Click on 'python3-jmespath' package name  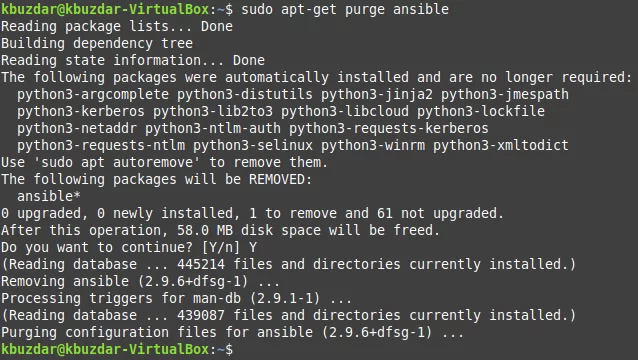pyautogui.click(x=505, y=94)
